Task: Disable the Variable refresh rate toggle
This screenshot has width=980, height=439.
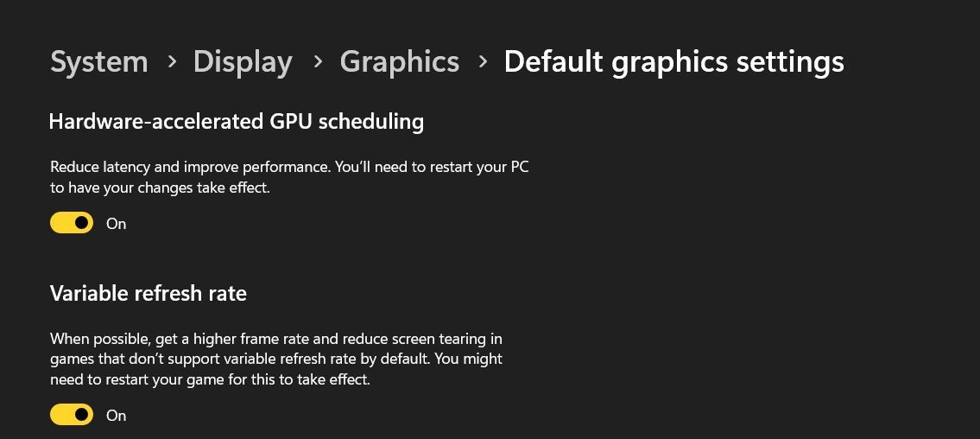Action: (72, 416)
